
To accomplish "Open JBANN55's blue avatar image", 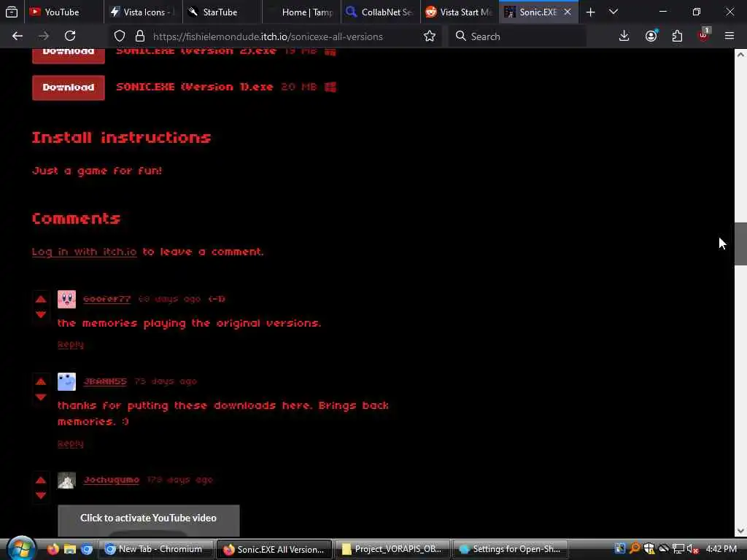I will 66,382.
